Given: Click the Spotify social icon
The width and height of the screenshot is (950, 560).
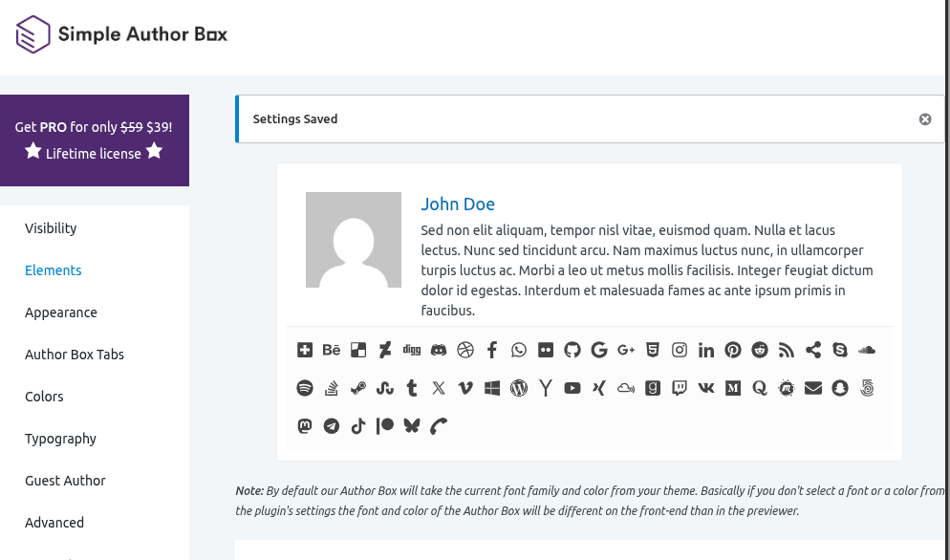Looking at the screenshot, I should point(305,388).
